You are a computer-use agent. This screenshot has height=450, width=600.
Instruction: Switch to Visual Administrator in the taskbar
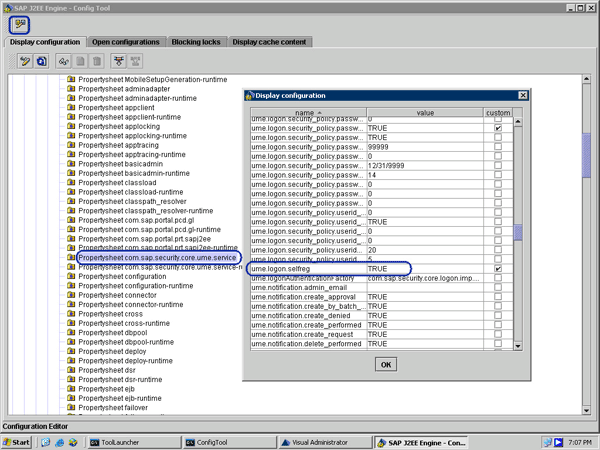(x=324, y=443)
